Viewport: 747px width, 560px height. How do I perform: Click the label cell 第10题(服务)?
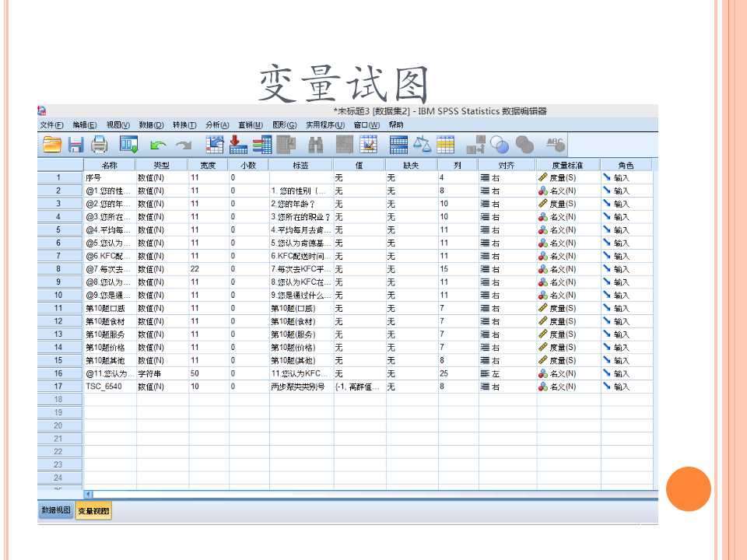click(300, 334)
